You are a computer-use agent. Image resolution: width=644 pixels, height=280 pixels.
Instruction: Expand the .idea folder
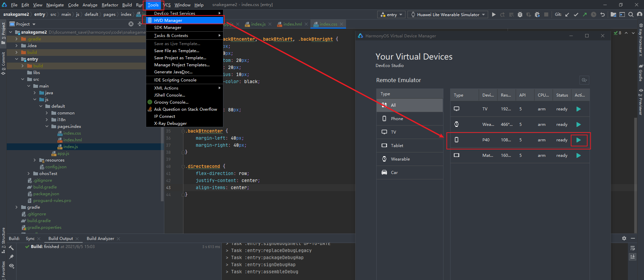click(x=16, y=45)
